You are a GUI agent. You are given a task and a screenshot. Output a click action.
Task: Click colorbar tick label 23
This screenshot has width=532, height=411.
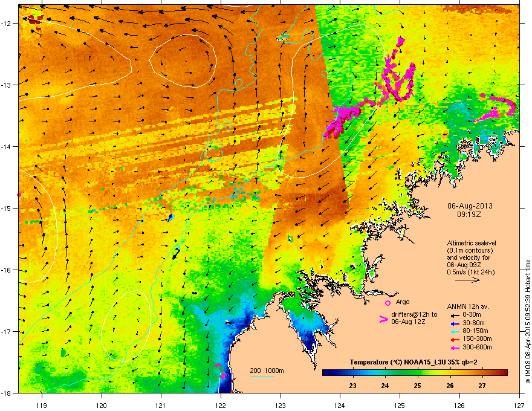point(352,386)
